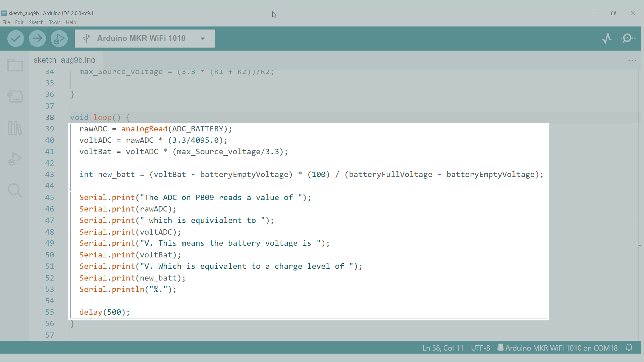Click the Ln 38, Col 11 position indicator

pyautogui.click(x=443, y=348)
